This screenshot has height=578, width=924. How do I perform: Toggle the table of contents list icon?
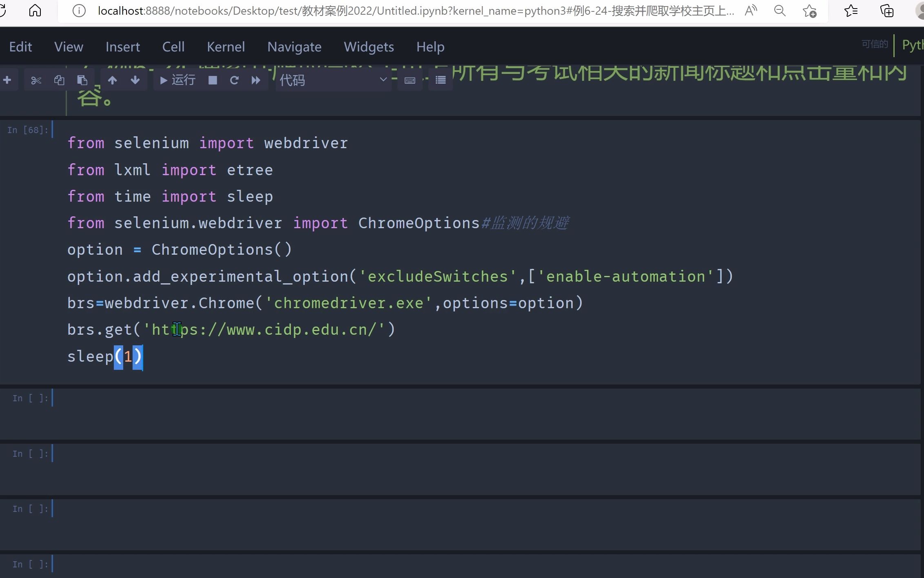point(441,80)
